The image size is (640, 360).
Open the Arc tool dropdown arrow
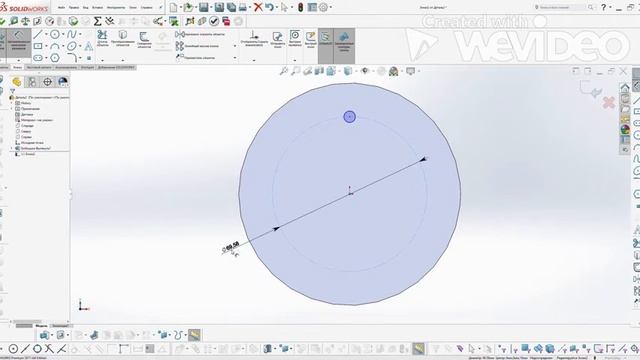tap(63, 46)
